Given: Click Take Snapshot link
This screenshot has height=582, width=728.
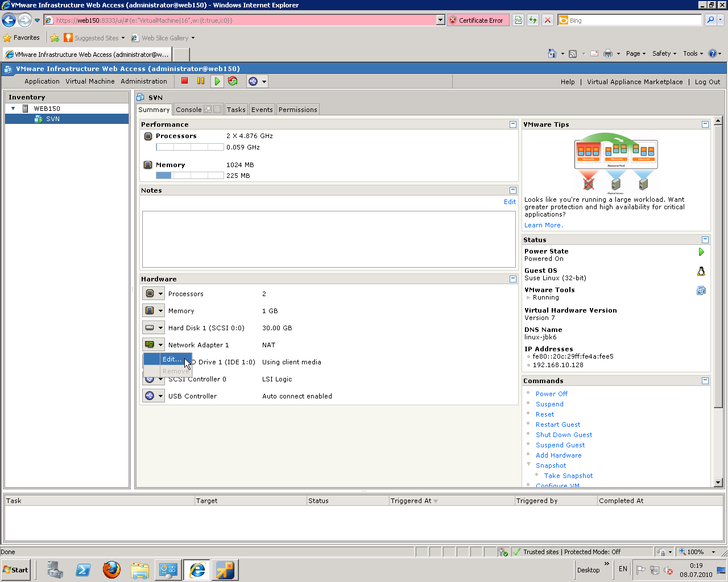Looking at the screenshot, I should tap(568, 476).
